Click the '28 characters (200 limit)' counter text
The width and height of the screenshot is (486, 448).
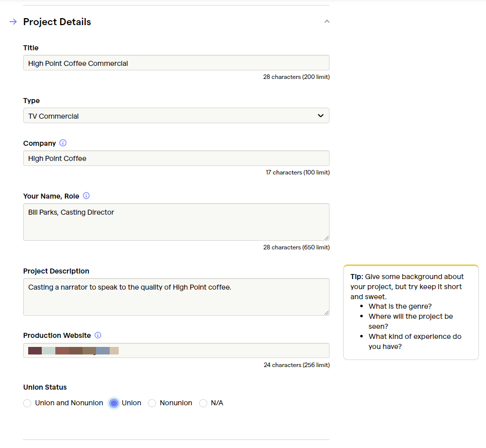coord(296,77)
